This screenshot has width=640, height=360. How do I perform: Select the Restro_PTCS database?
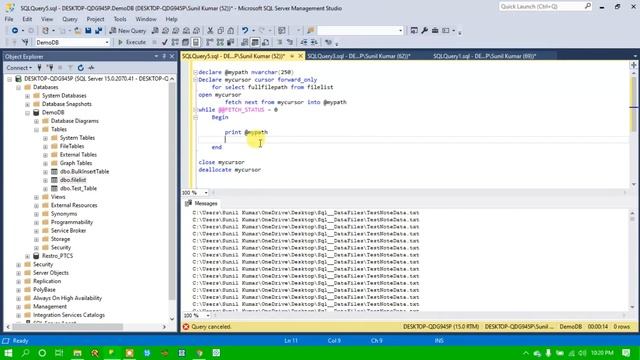[x=57, y=256]
